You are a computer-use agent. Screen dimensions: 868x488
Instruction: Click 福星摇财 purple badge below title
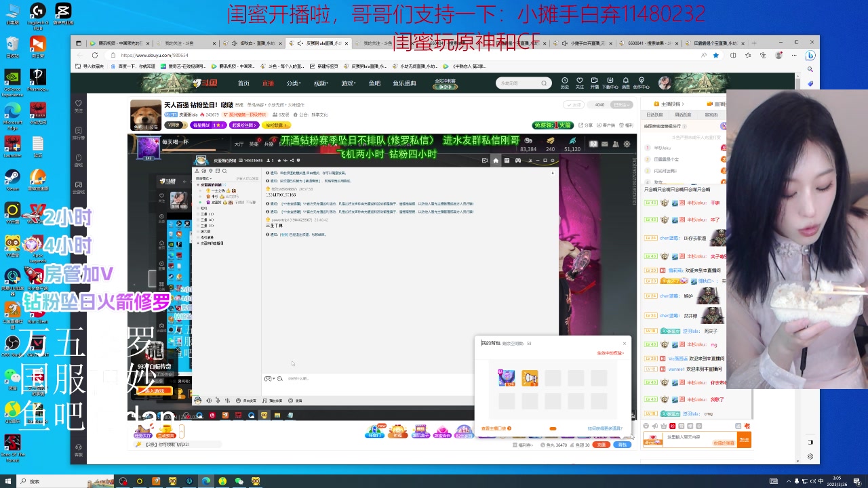click(x=208, y=125)
